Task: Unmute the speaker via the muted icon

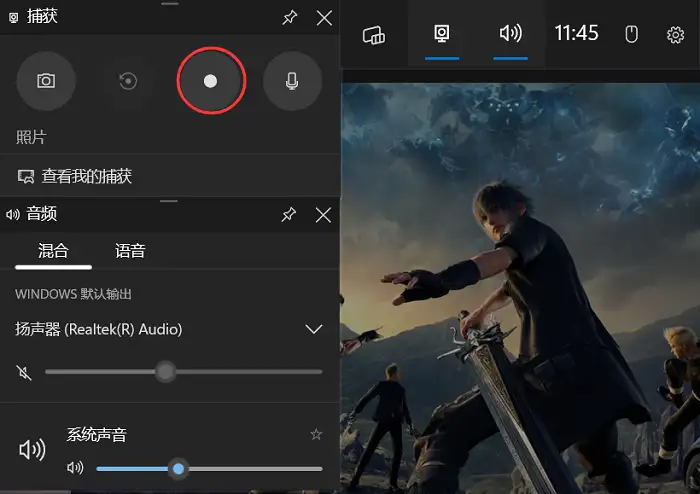Action: click(x=24, y=372)
